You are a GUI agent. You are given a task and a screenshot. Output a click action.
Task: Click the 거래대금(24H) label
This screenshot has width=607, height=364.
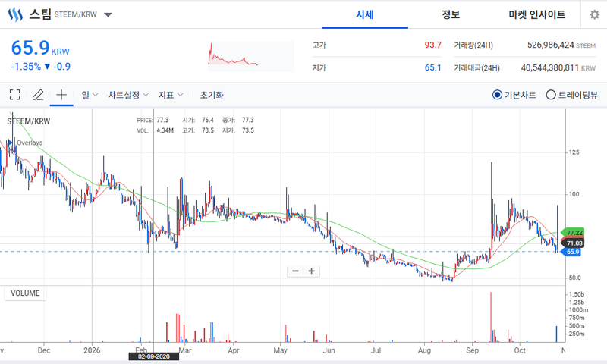pos(477,68)
